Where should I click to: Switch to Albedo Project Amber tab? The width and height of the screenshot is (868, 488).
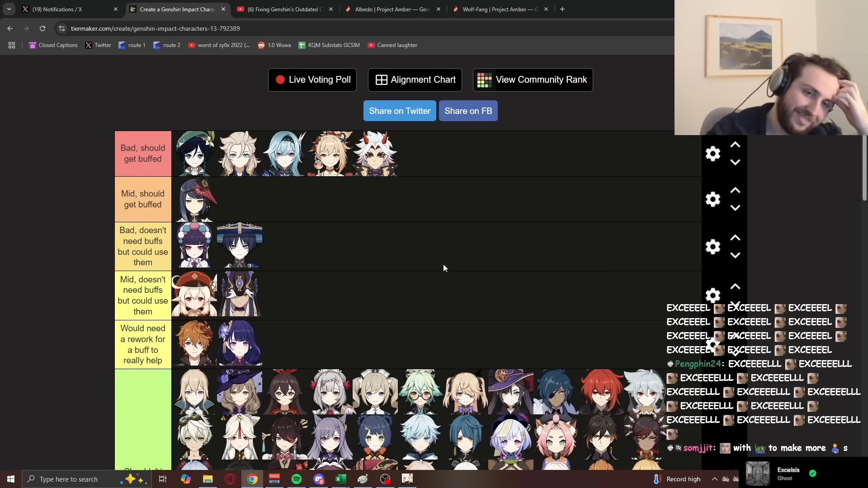pyautogui.click(x=391, y=9)
